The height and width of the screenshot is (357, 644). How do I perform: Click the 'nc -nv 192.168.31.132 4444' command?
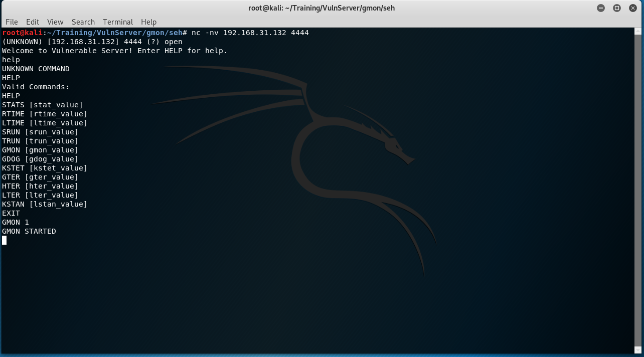(x=250, y=33)
